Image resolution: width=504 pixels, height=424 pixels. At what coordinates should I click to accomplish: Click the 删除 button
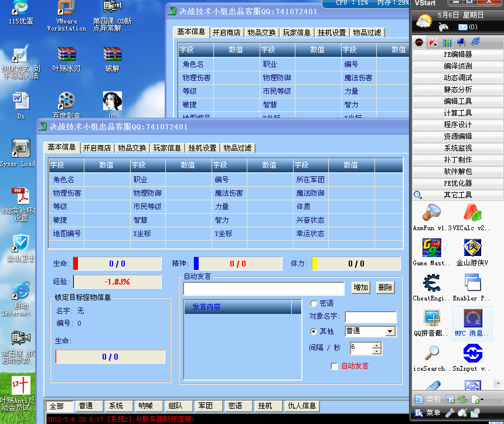click(385, 288)
